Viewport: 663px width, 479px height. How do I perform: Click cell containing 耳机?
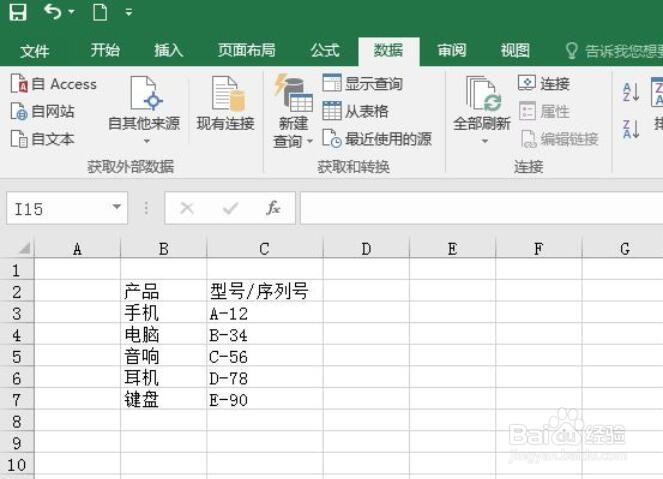[x=164, y=378]
